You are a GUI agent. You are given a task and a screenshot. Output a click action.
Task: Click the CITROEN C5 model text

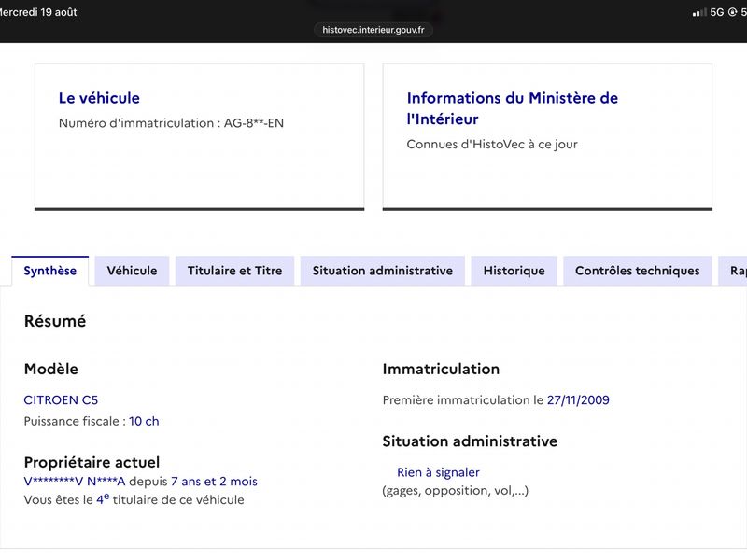point(61,400)
